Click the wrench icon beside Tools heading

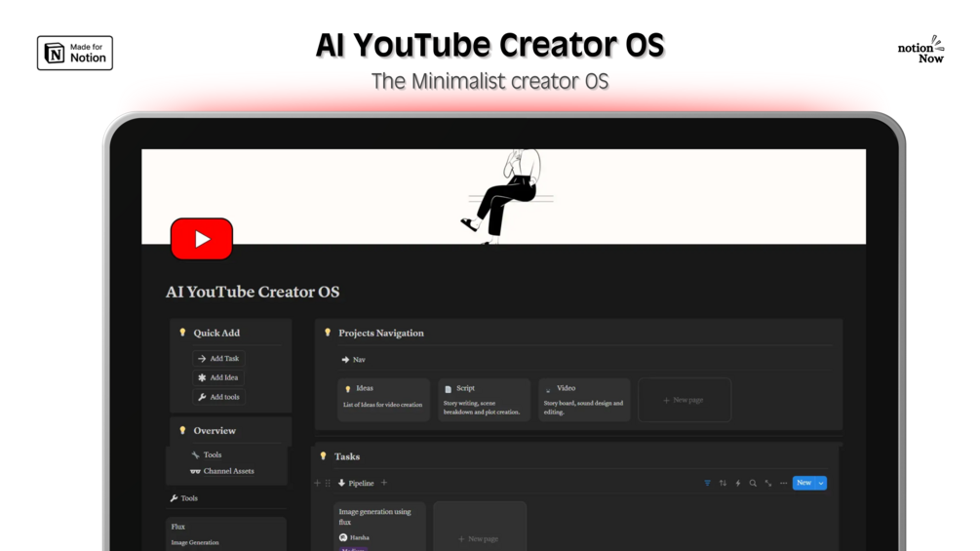(x=175, y=498)
